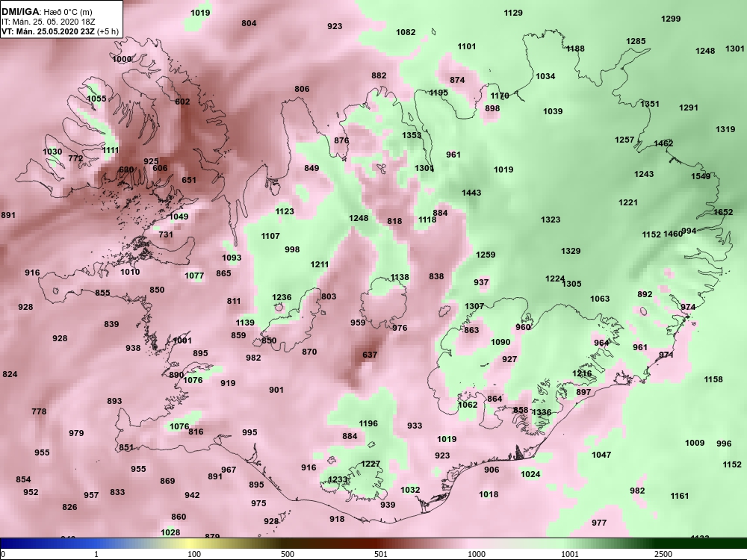Click the '100' label on the color scale
The image size is (747, 560).
[x=194, y=554]
